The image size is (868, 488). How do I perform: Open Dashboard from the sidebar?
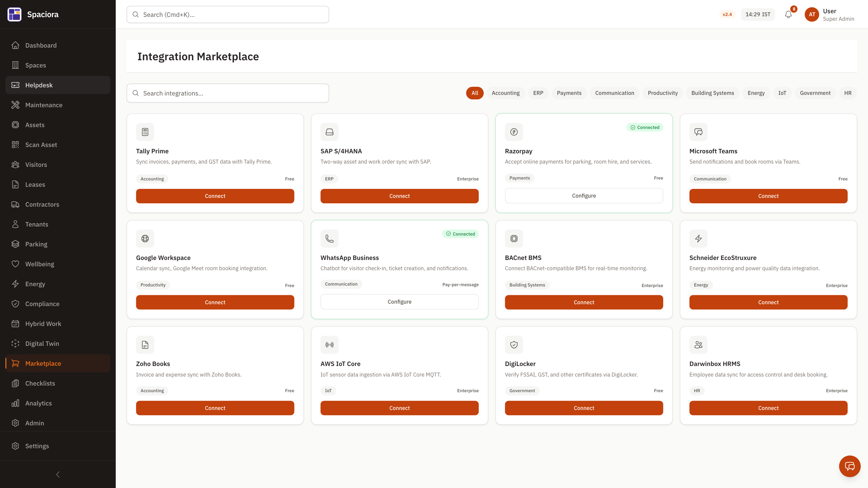[x=58, y=45]
